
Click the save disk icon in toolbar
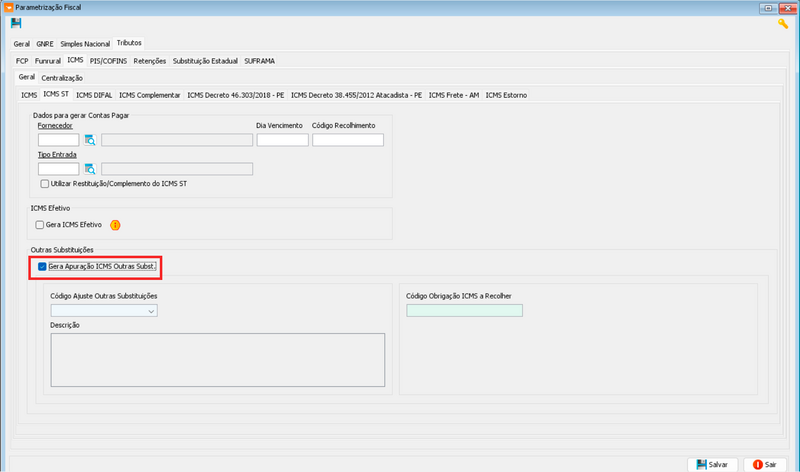(16, 24)
